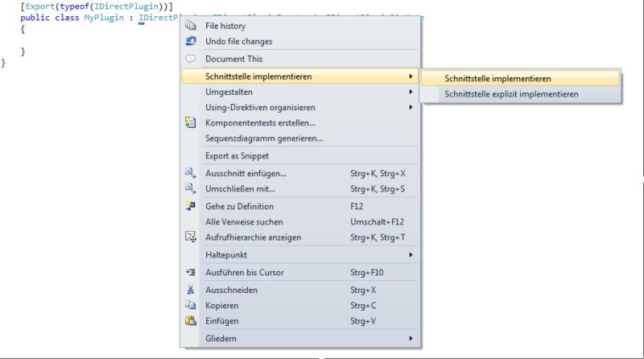Viewport: 644px width, 359px height.
Task: Click MyPlugin class name in code
Action: [x=104, y=18]
